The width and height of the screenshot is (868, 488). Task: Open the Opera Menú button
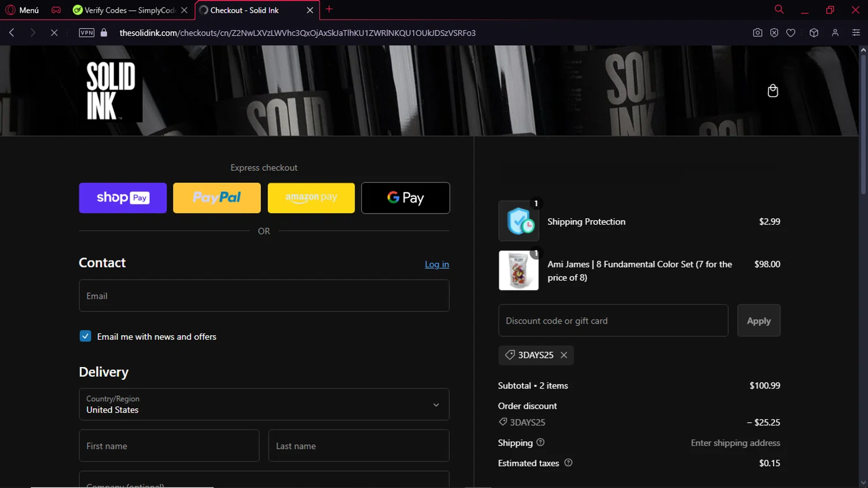[x=22, y=10]
